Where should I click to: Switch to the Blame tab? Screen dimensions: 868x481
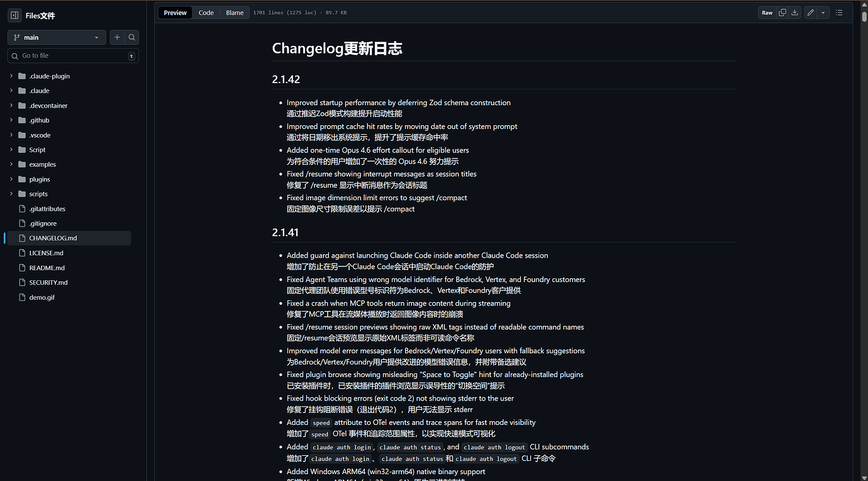click(235, 13)
